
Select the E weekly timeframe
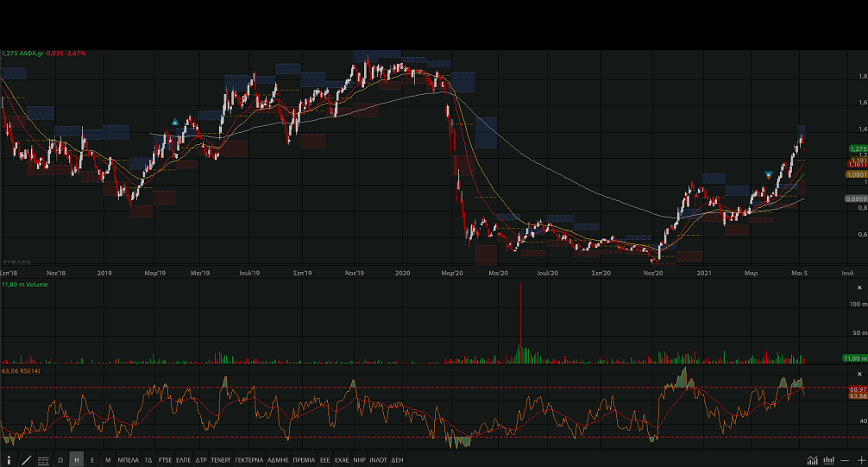92,460
